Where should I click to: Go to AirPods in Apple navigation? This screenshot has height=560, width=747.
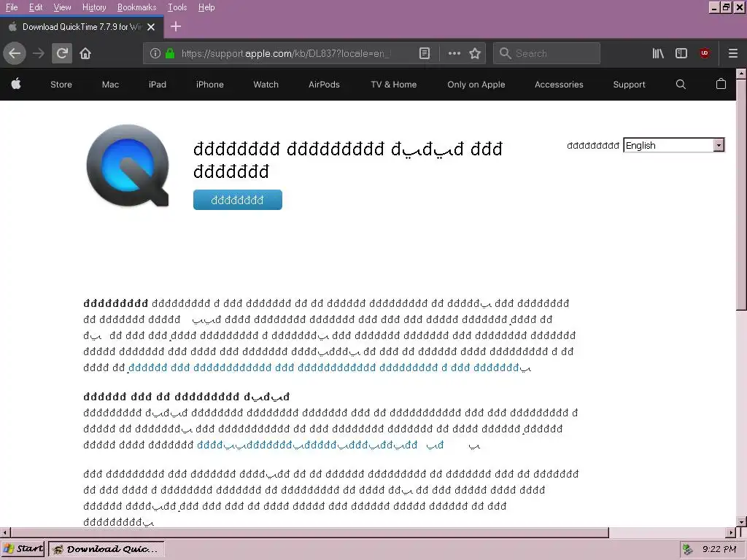[324, 85]
